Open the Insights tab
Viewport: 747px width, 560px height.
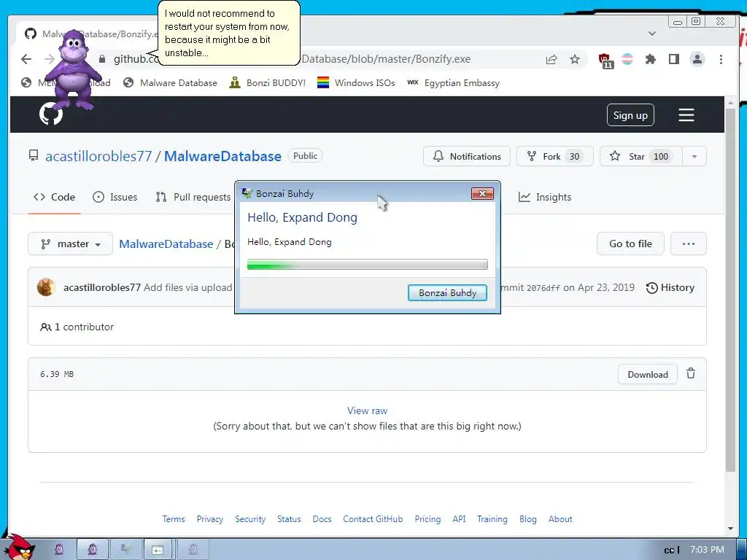pos(544,197)
